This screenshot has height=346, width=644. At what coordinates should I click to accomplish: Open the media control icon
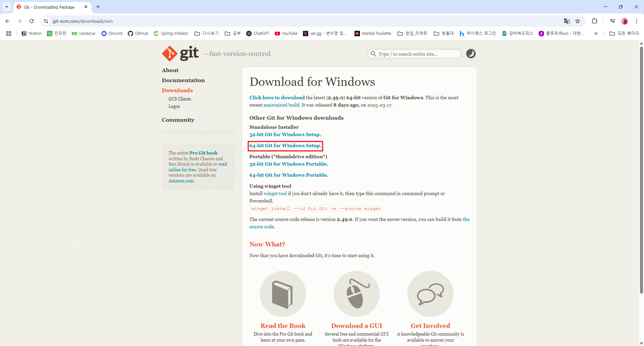coord(612,21)
